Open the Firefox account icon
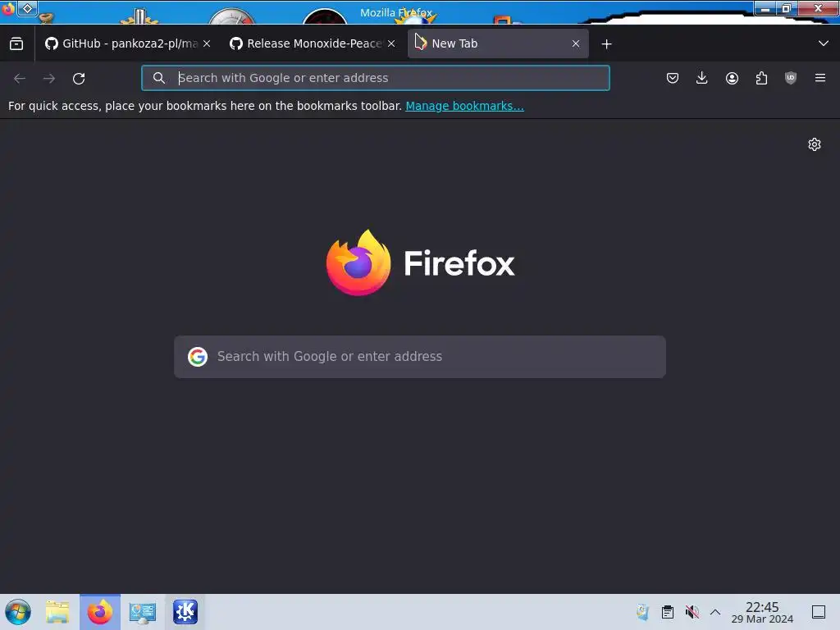Viewport: 840px width, 630px height. pyautogui.click(x=732, y=78)
